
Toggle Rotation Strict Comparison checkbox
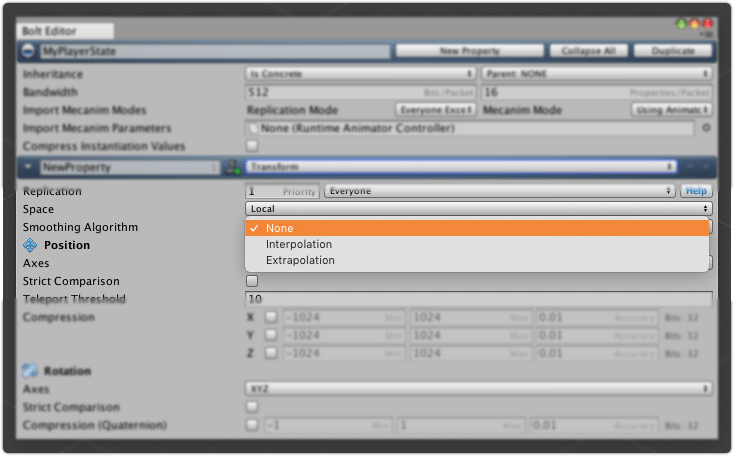pyautogui.click(x=252, y=407)
